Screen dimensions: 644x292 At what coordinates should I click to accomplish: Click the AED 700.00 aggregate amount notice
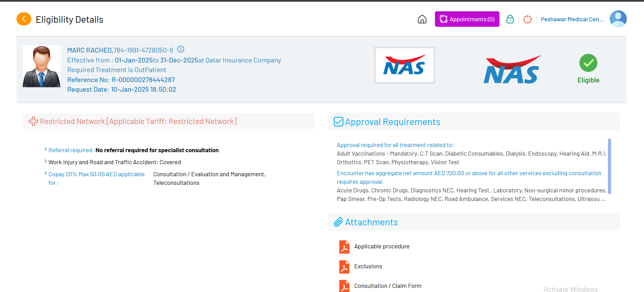(x=469, y=178)
